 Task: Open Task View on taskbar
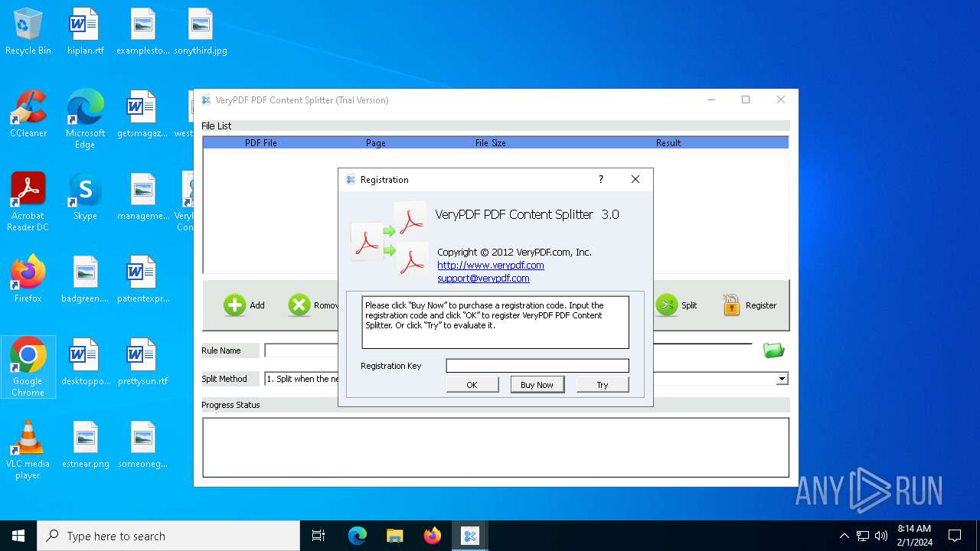(x=318, y=536)
